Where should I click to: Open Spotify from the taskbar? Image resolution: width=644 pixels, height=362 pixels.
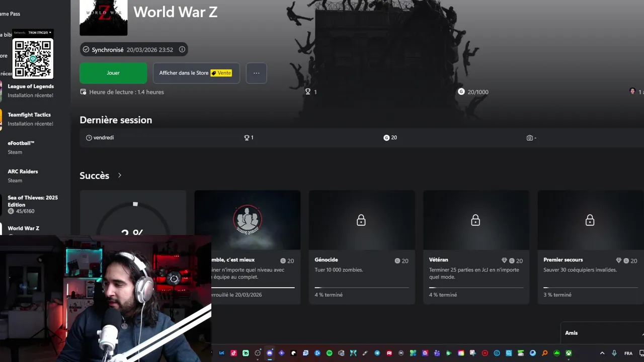pos(330,353)
